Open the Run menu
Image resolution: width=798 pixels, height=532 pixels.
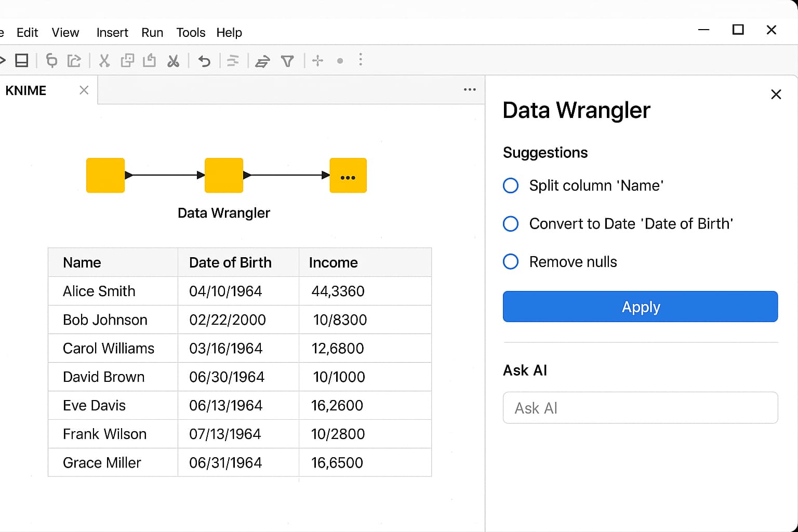click(x=152, y=33)
